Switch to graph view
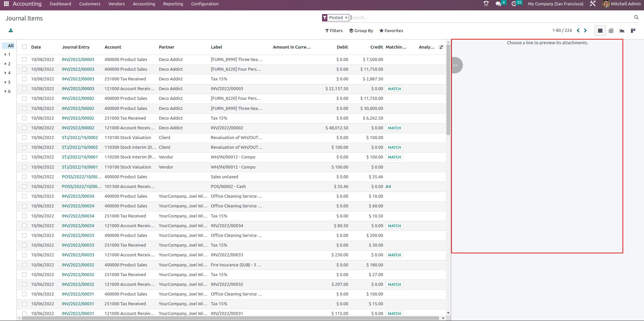Screen dimensions: 644x321 coord(622,30)
